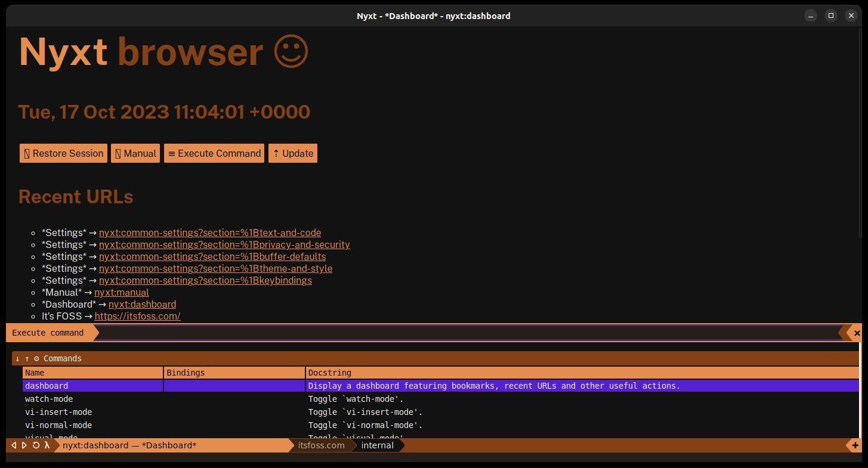Click the Restore Session button
Image resolution: width=868 pixels, height=468 pixels.
point(63,153)
